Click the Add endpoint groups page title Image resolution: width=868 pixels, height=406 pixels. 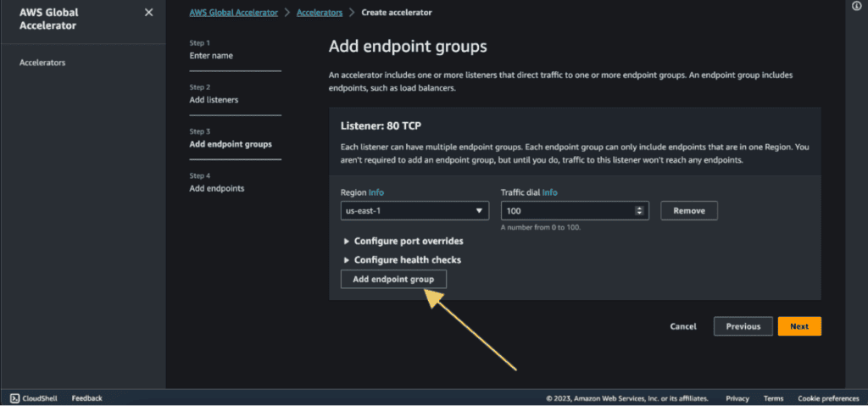408,47
